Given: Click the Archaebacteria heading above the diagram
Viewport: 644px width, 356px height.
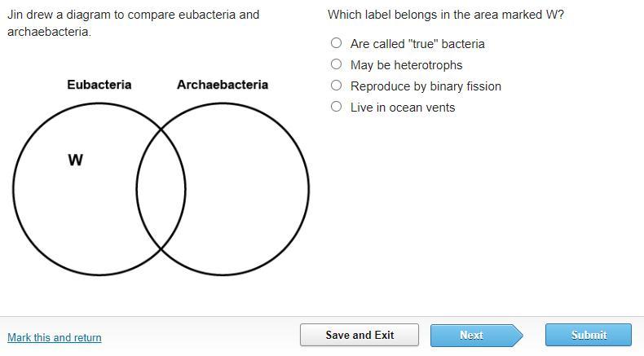Looking at the screenshot, I should tap(222, 85).
